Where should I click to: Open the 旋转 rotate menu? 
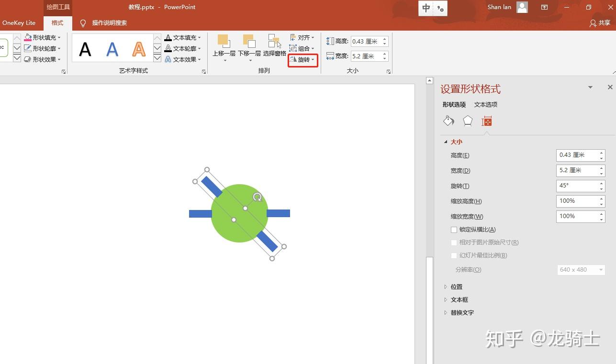(302, 59)
